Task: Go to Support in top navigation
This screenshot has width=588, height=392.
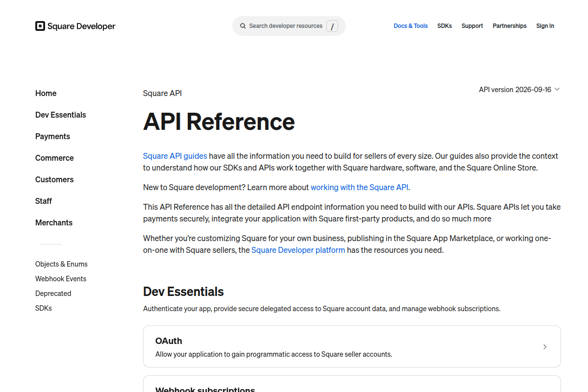Action: (472, 26)
